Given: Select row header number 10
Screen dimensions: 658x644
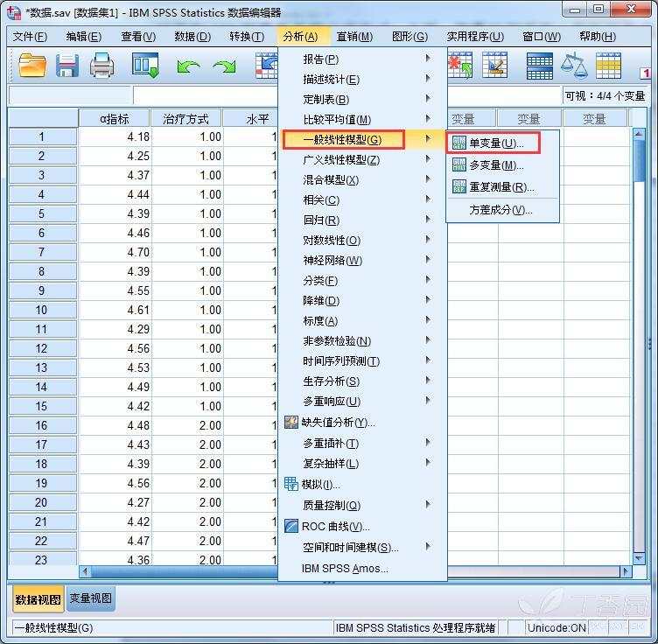Looking at the screenshot, I should (x=42, y=310).
